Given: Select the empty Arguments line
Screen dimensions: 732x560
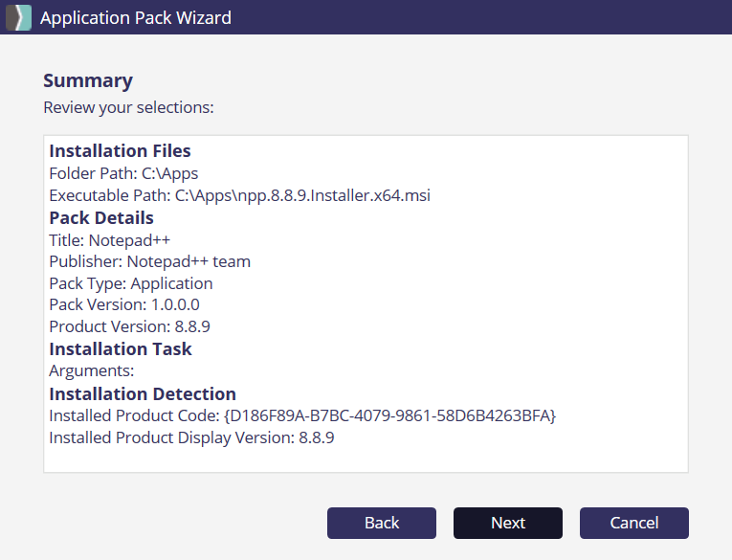Looking at the screenshot, I should coord(91,370).
